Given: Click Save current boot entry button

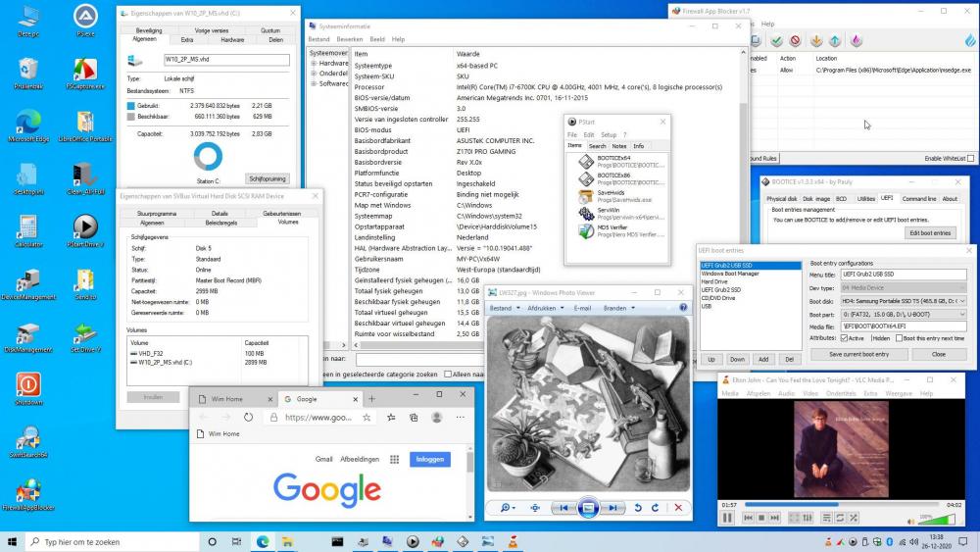Looking at the screenshot, I should (x=858, y=355).
